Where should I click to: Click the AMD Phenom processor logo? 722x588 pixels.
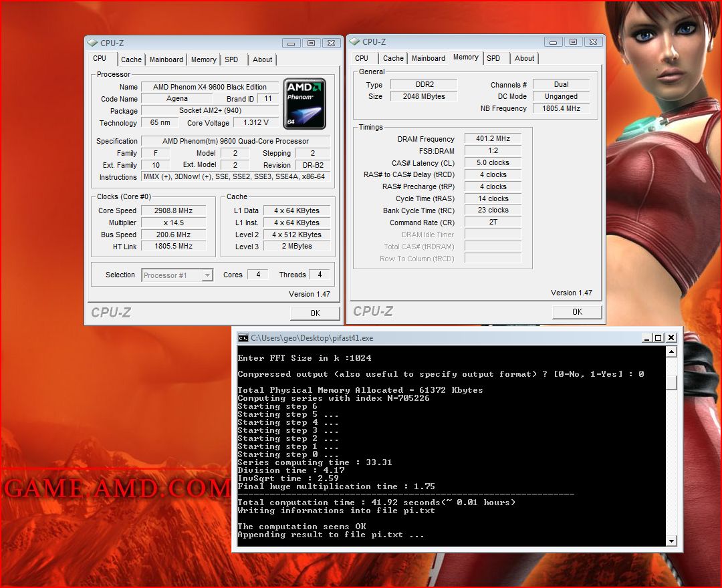[x=304, y=104]
